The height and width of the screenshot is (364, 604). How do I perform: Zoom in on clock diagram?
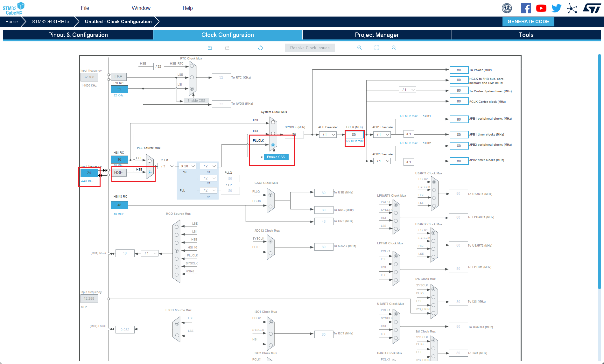(x=359, y=48)
